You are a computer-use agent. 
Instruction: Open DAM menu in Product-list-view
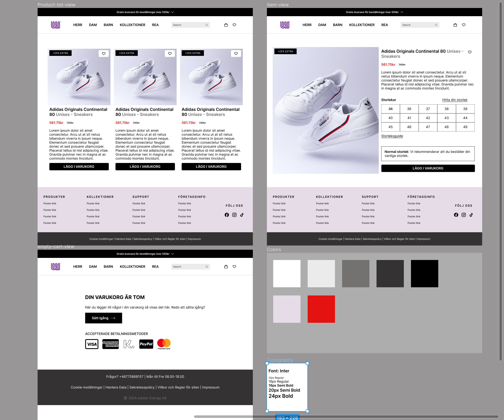(93, 25)
